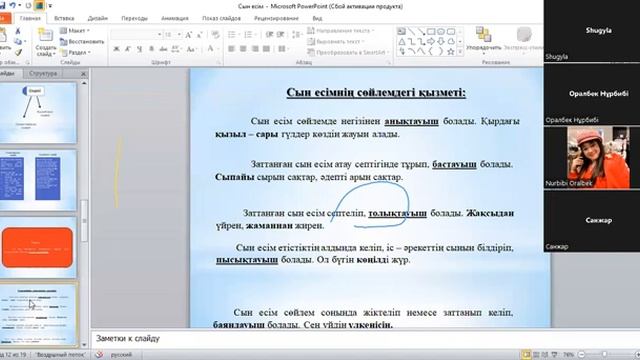The width and height of the screenshot is (640, 360).
Task: Click the Undo arrow in the quick access toolbar
Action: [13, 6]
